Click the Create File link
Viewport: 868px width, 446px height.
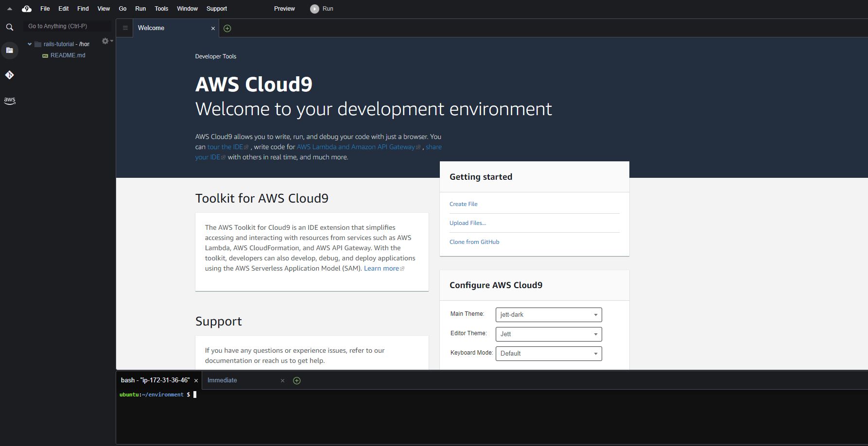(463, 204)
